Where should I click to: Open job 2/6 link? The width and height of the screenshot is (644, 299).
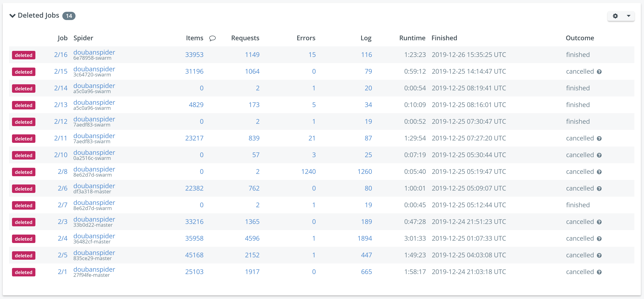(63, 188)
